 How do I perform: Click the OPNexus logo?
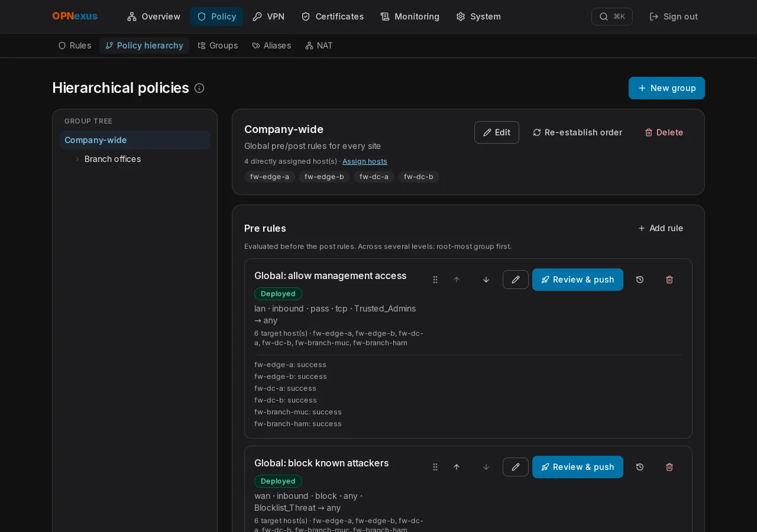click(75, 17)
